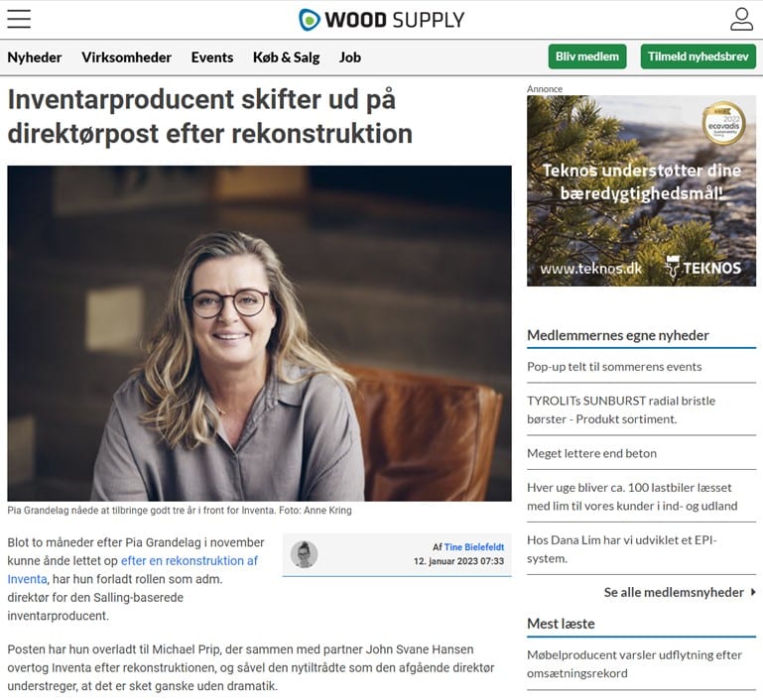Click the Bliv medlem button

point(587,57)
